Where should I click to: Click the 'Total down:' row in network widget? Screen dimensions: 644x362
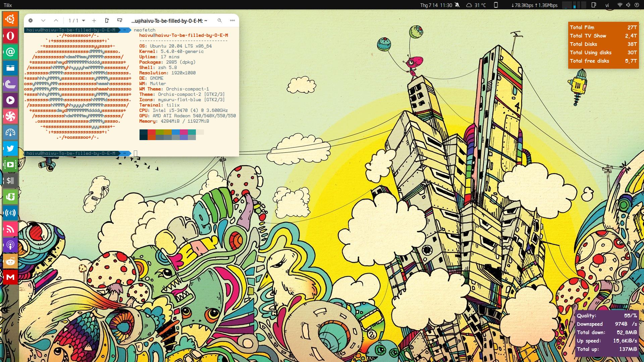607,333
